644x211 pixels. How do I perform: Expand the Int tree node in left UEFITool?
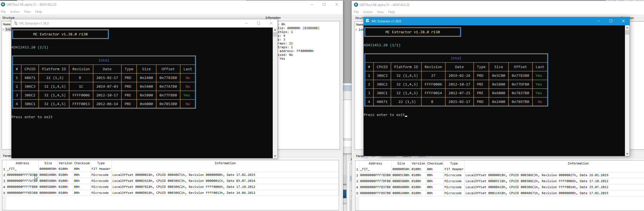[x=3, y=29]
